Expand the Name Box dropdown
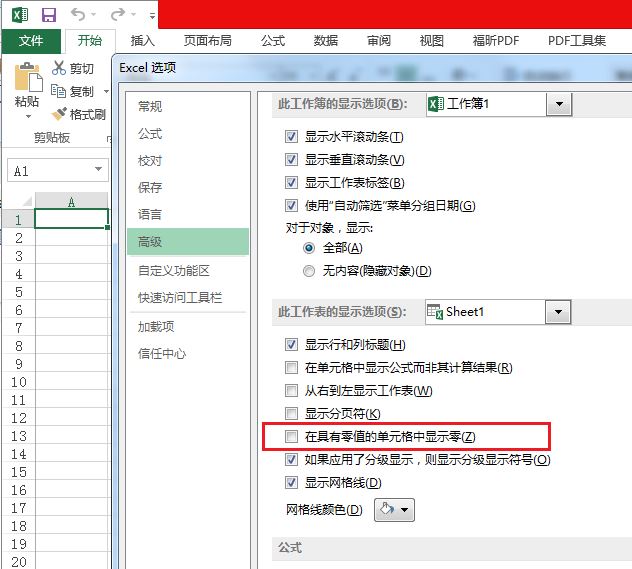632x569 pixels. coord(99,169)
